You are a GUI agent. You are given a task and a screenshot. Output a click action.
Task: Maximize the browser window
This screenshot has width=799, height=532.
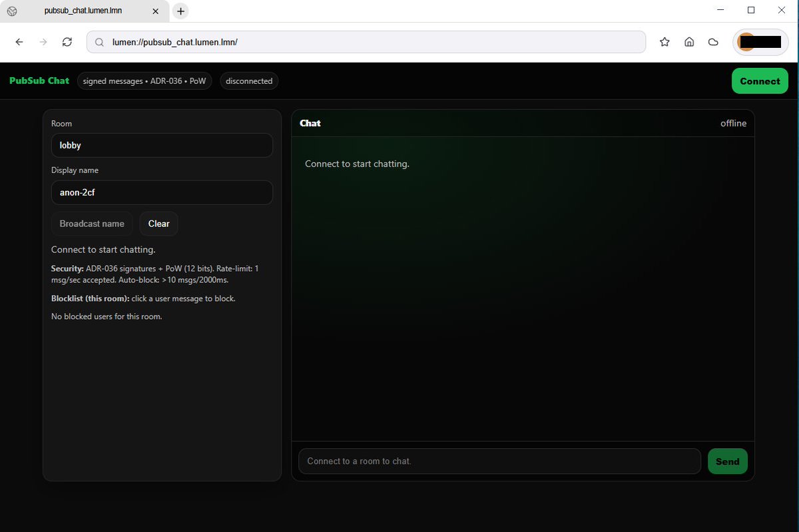751,10
